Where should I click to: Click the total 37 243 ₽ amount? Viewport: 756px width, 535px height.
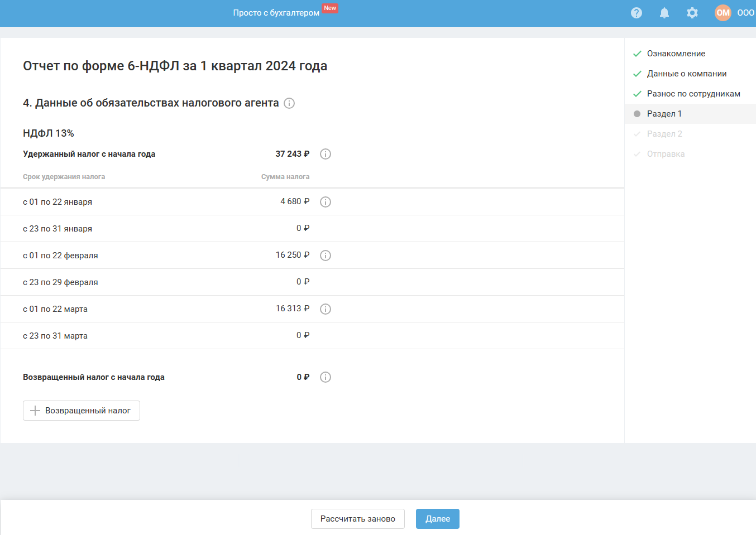[293, 154]
